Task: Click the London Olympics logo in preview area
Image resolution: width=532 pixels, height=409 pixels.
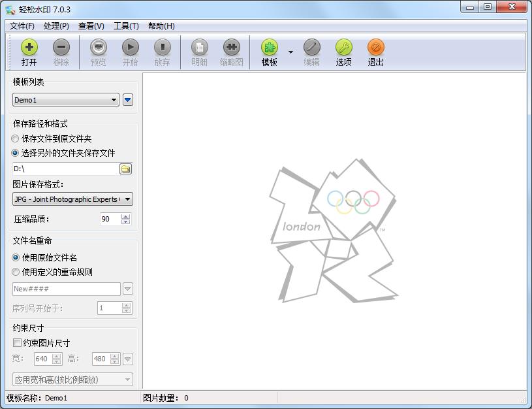Action: (x=334, y=231)
